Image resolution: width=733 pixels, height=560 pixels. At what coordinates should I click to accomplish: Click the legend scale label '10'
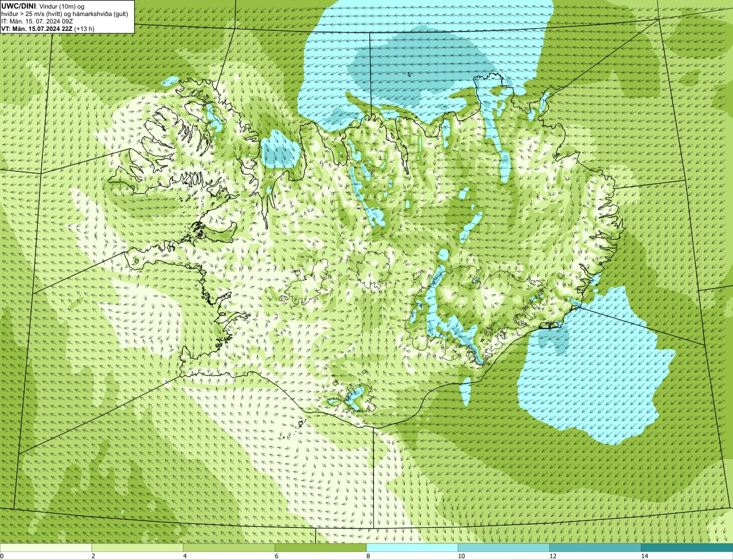461,556
